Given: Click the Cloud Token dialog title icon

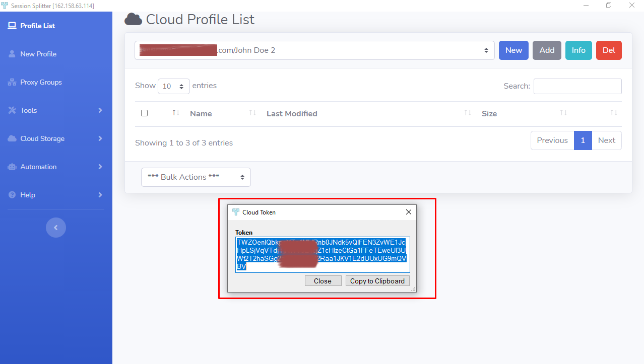Looking at the screenshot, I should tap(235, 212).
